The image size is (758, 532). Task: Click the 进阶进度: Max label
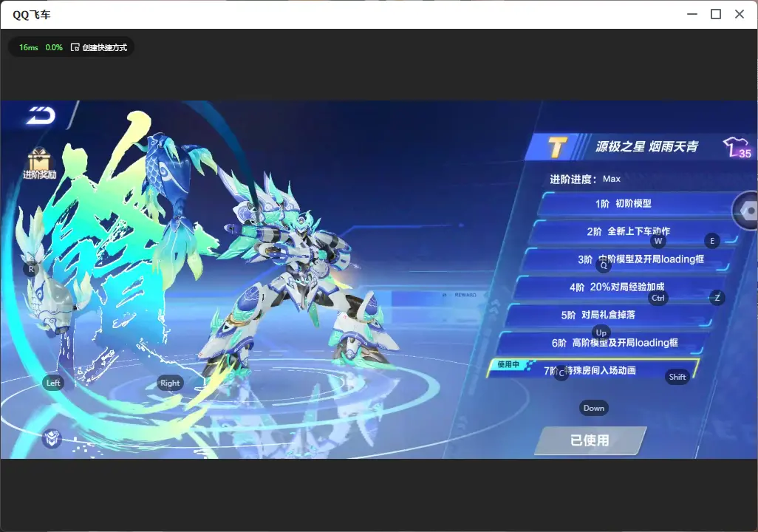pyautogui.click(x=585, y=179)
